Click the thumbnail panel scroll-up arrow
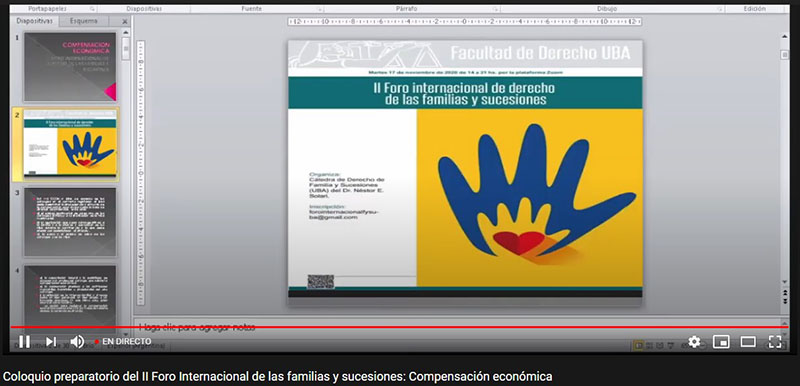 [x=126, y=34]
